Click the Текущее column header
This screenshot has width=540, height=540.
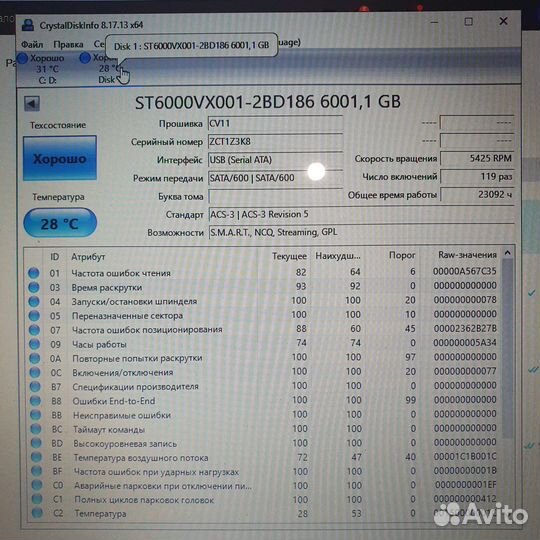(x=289, y=256)
